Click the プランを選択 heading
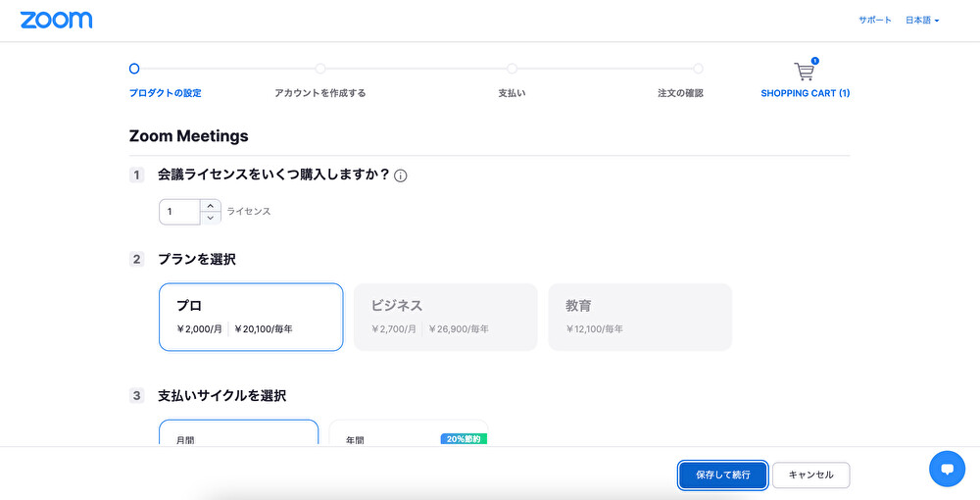Screen dimensions: 980x500 click(197, 260)
